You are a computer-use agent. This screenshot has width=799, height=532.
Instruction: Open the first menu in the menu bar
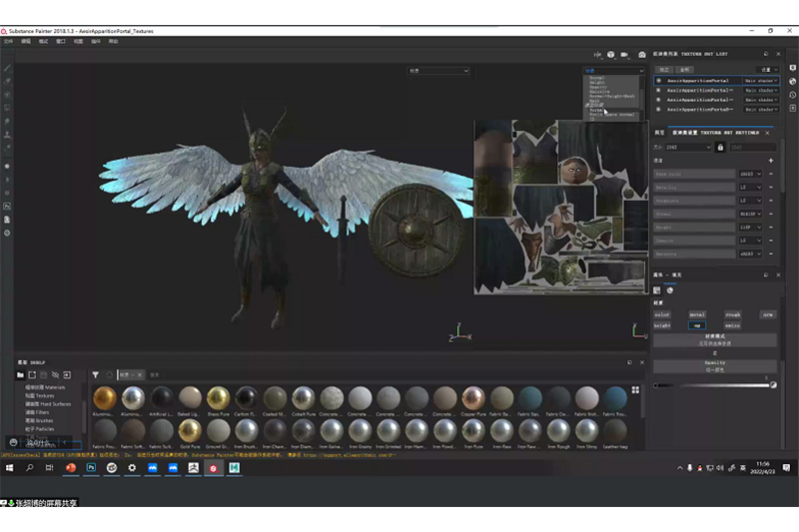coord(8,42)
